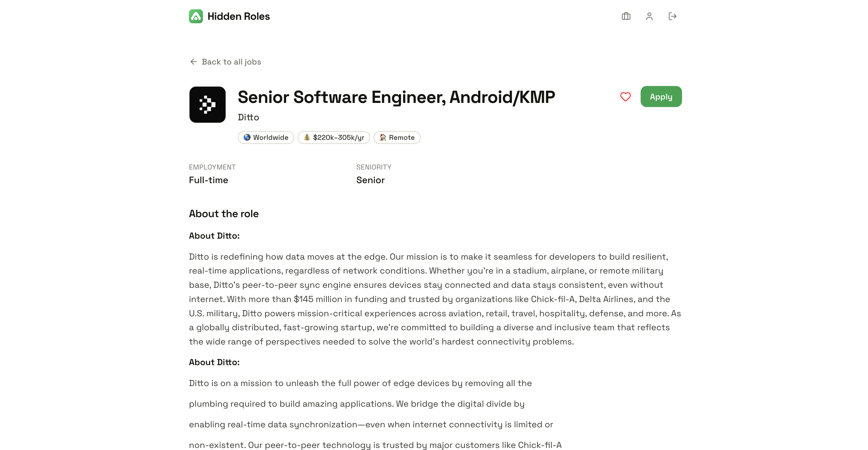
Task: Click the Hidden Roles green logo icon
Action: 196,16
